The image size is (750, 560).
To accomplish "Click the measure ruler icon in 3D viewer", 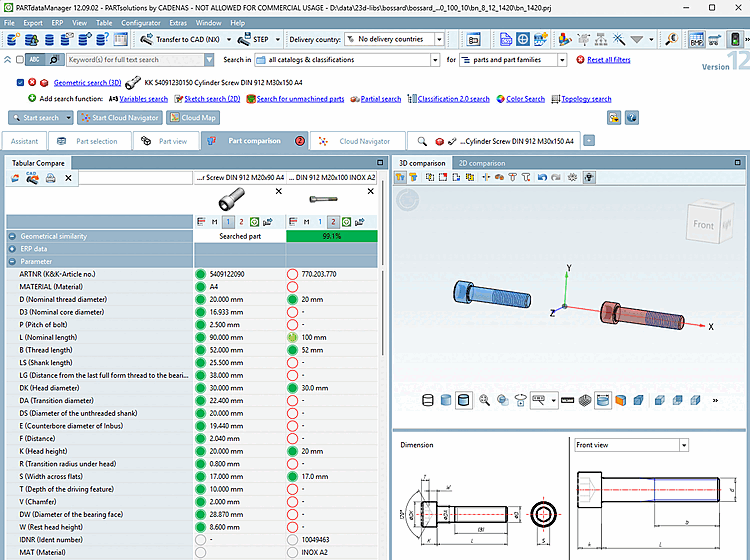I will tap(566, 400).
